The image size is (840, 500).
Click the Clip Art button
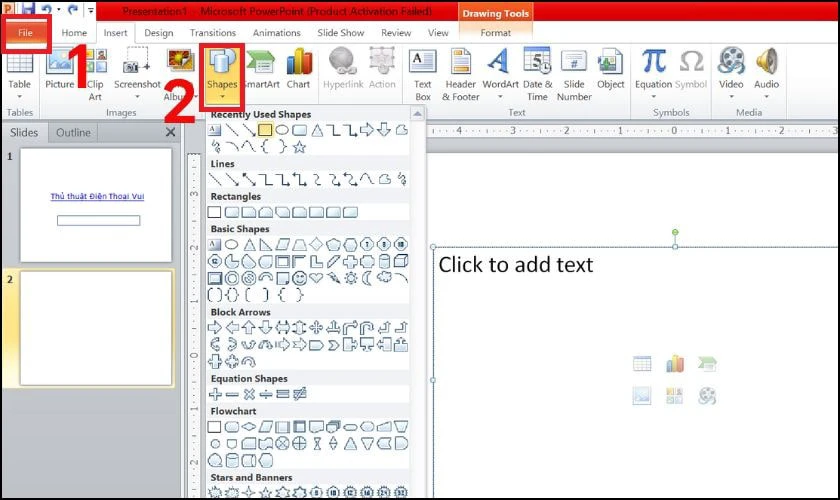tap(95, 75)
